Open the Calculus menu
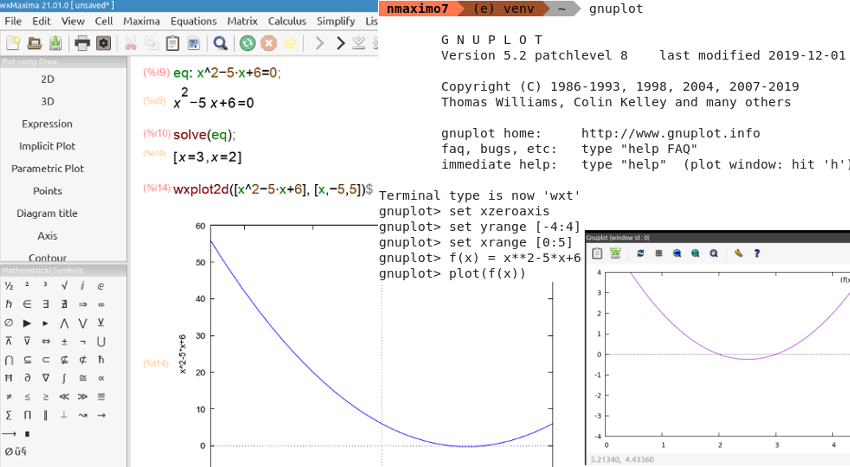 pos(287,21)
